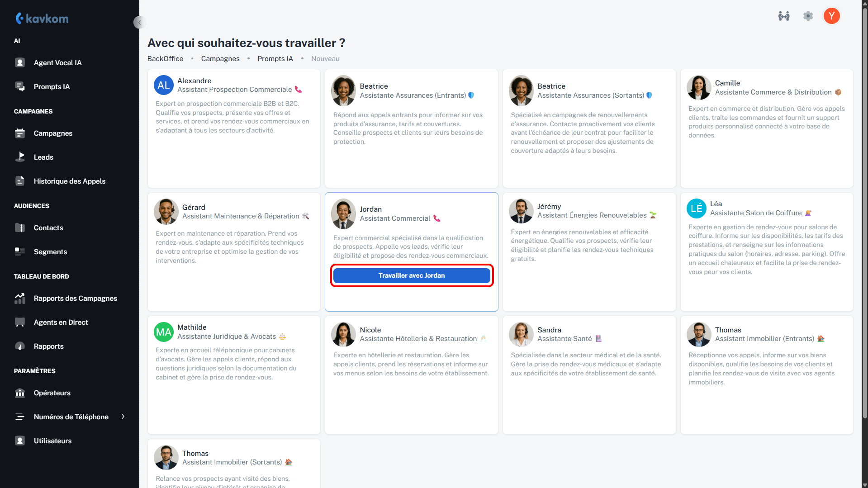The width and height of the screenshot is (868, 488).
Task: Select Opérateurs in the Paramètres section
Action: point(52,393)
